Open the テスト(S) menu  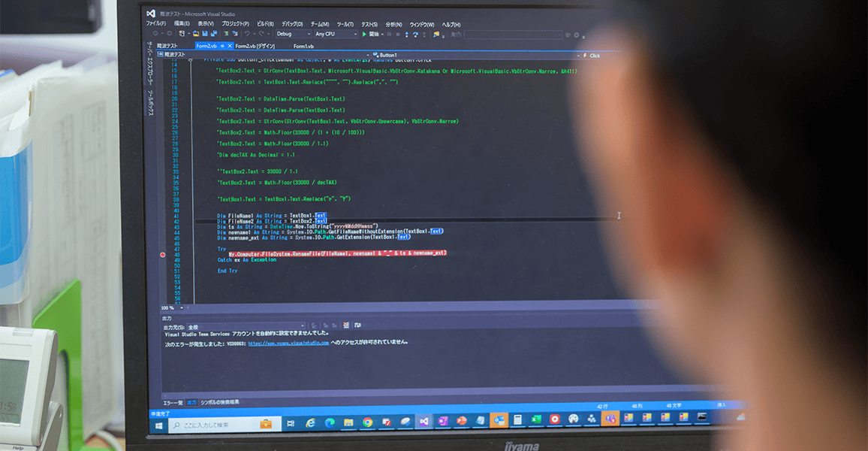click(x=369, y=24)
